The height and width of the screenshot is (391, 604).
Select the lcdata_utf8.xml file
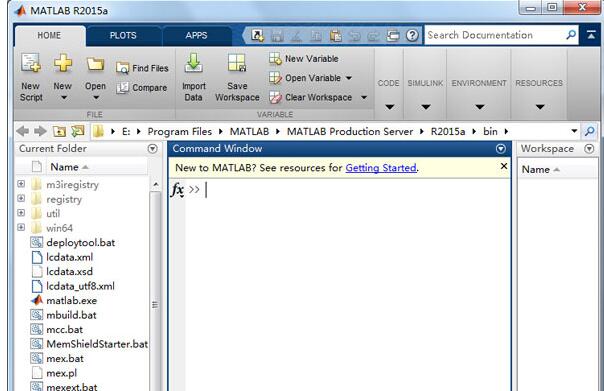pos(73,286)
